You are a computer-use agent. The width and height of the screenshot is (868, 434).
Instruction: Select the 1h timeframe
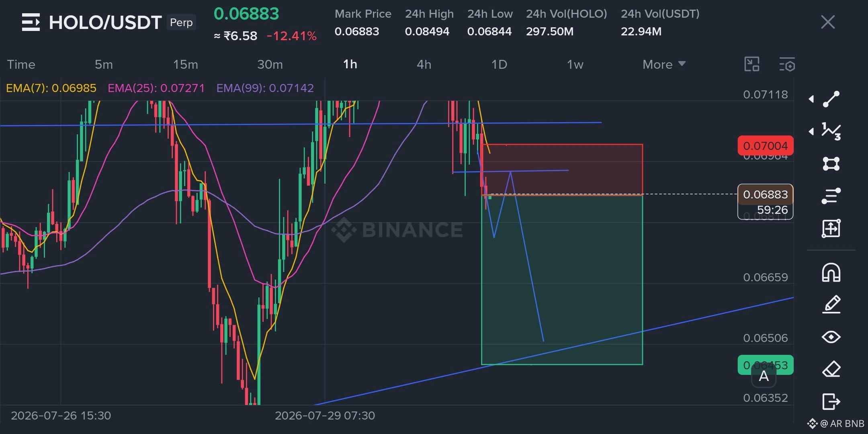click(350, 64)
